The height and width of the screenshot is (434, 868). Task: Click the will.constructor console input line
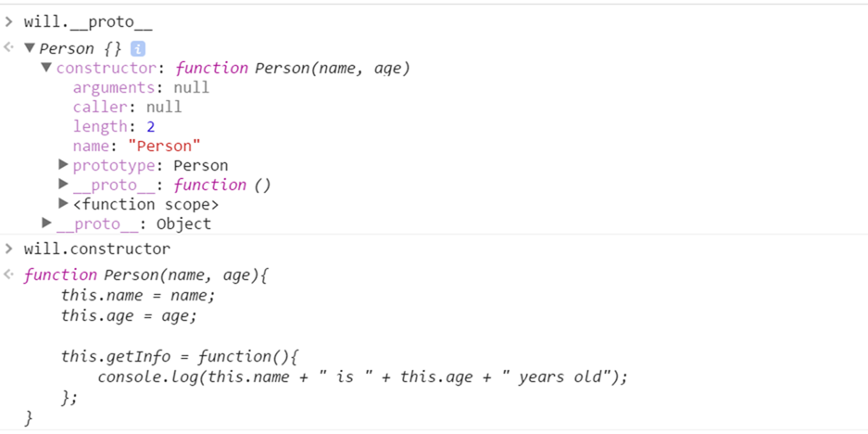(x=96, y=249)
